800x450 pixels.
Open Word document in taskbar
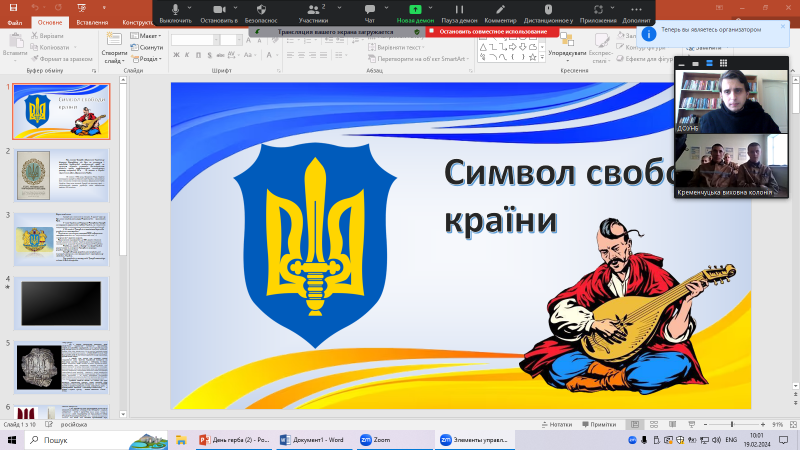tap(314, 440)
